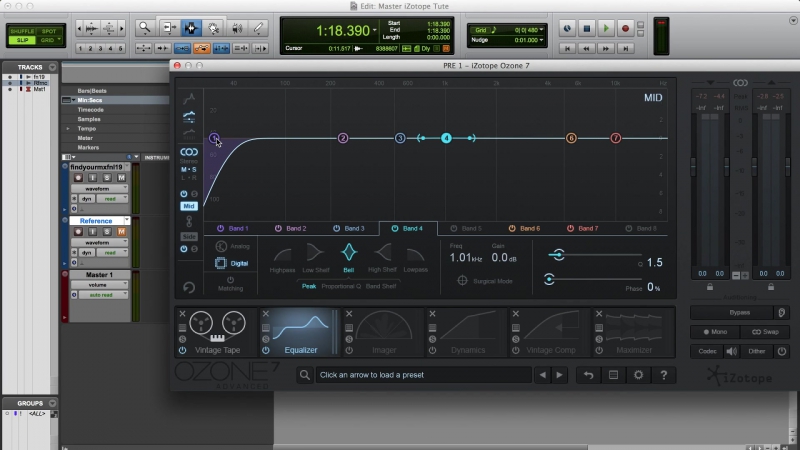800x450 pixels.
Task: Choose the Selector tool in Pro Tools
Action: (x=191, y=28)
